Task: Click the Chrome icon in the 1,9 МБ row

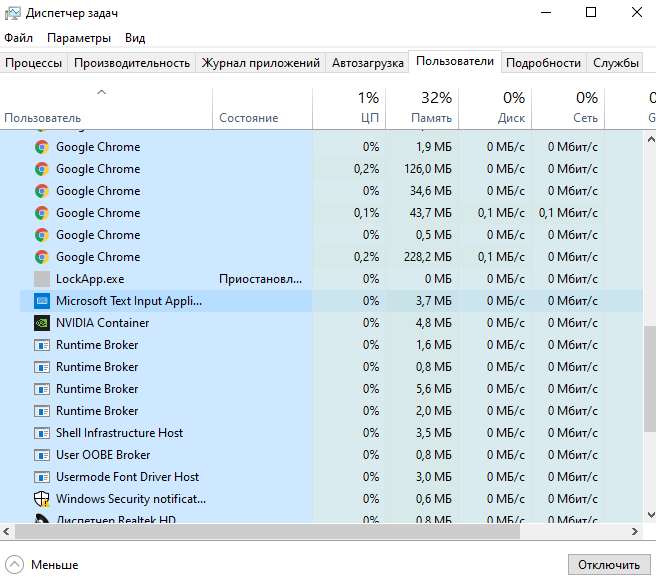Action: (x=42, y=147)
